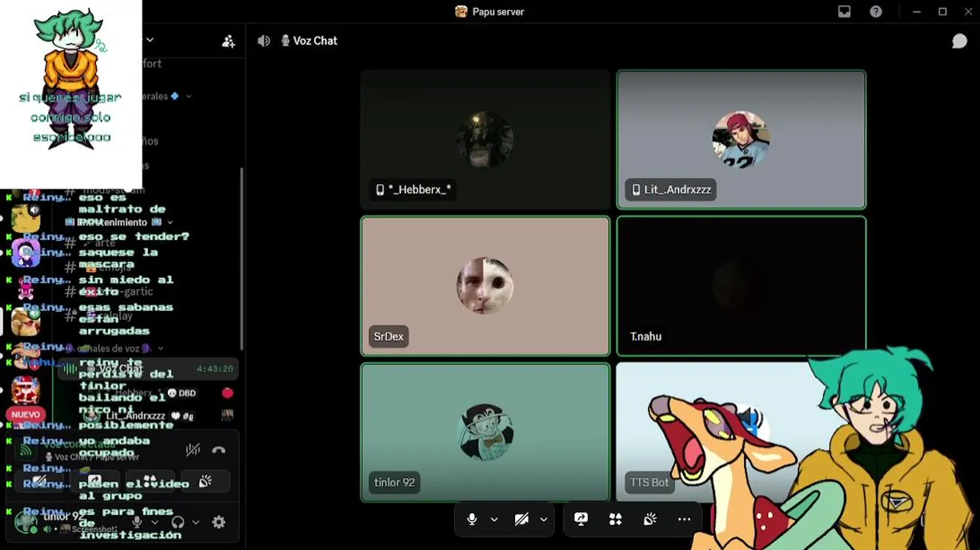Open more options in the bottom call bar
The width and height of the screenshot is (980, 550).
click(684, 519)
